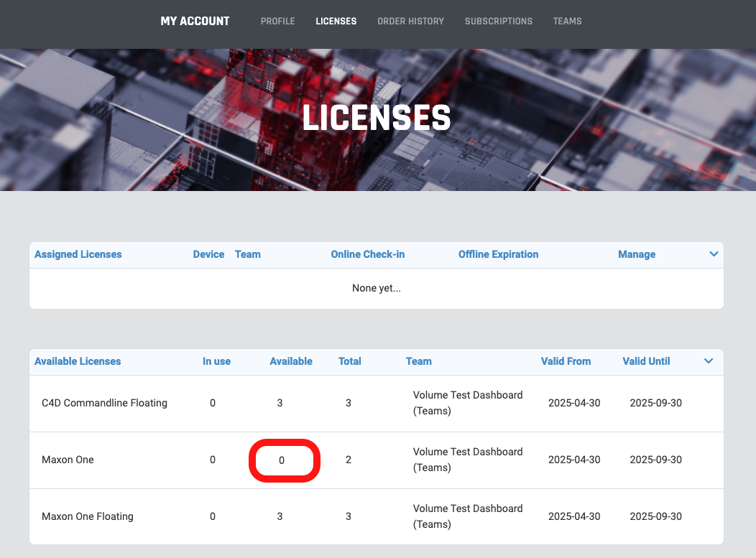Image resolution: width=756 pixels, height=558 pixels.
Task: Click team name in Maxon One Floating row
Action: pyautogui.click(x=468, y=516)
